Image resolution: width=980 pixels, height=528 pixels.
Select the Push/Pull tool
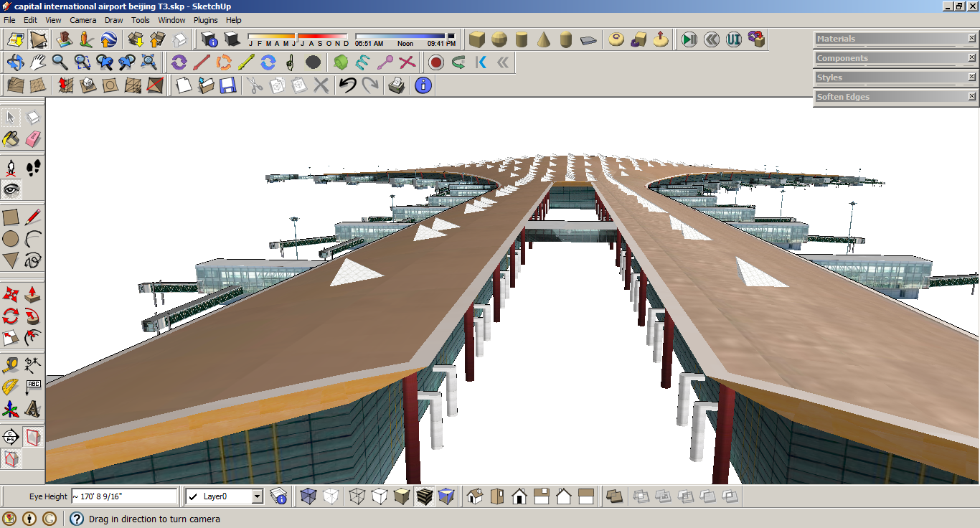point(33,294)
